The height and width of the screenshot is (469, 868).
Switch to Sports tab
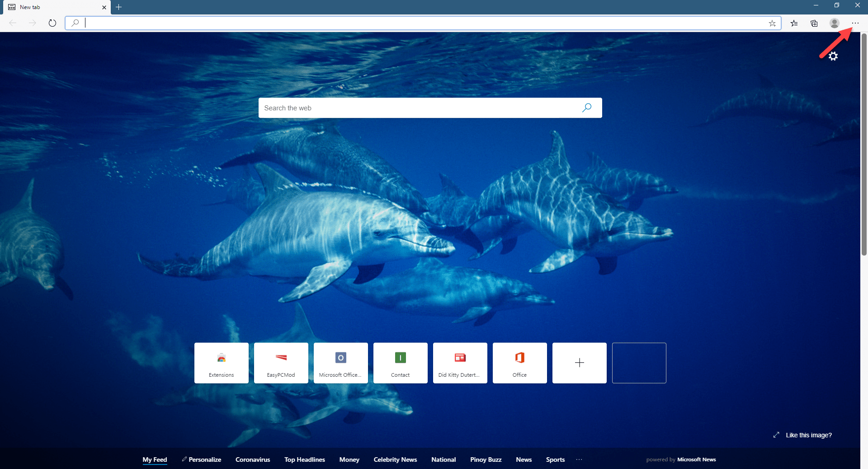(x=555, y=460)
